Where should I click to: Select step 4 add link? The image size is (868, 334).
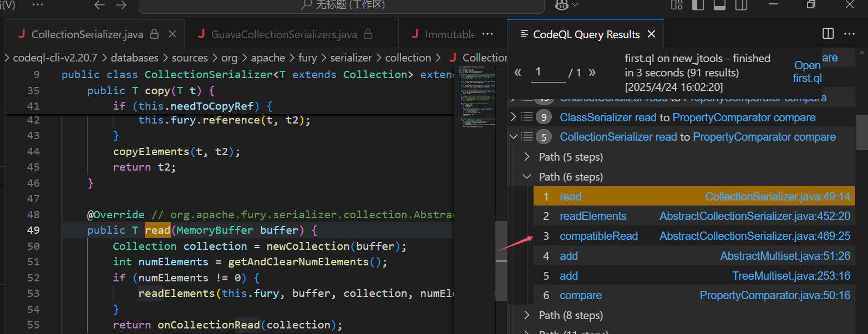tap(568, 256)
